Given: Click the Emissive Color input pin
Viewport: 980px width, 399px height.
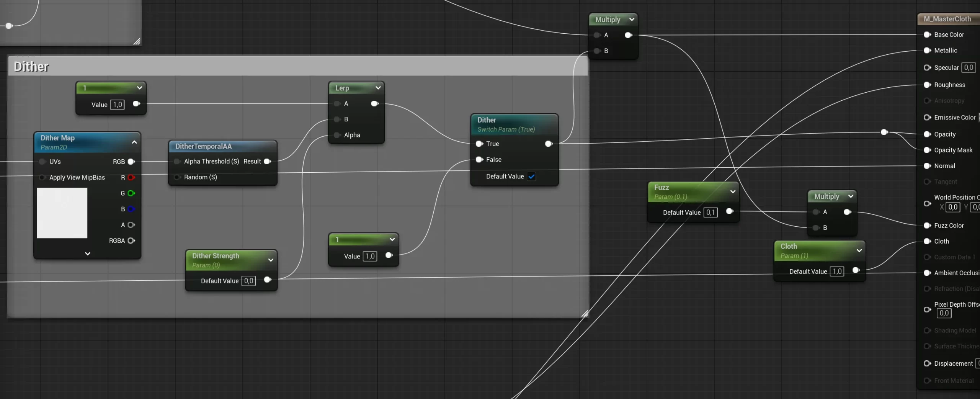Looking at the screenshot, I should 927,118.
